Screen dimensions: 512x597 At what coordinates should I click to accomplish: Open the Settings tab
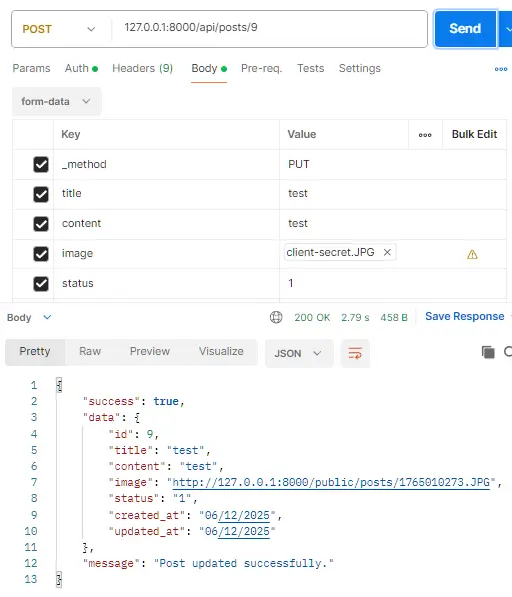pos(359,68)
